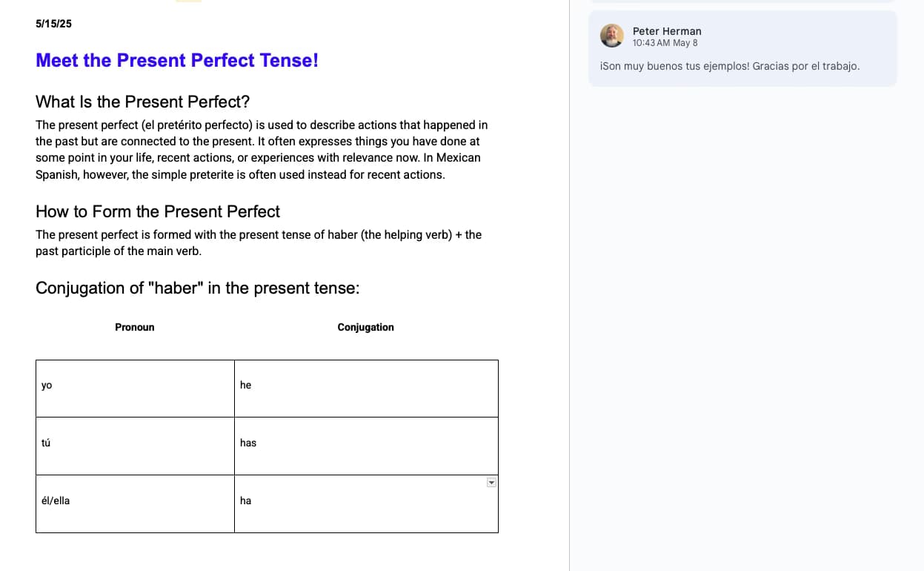This screenshot has width=924, height=571.
Task: Click Peter Herman's avatar in the comment
Action: [x=611, y=36]
